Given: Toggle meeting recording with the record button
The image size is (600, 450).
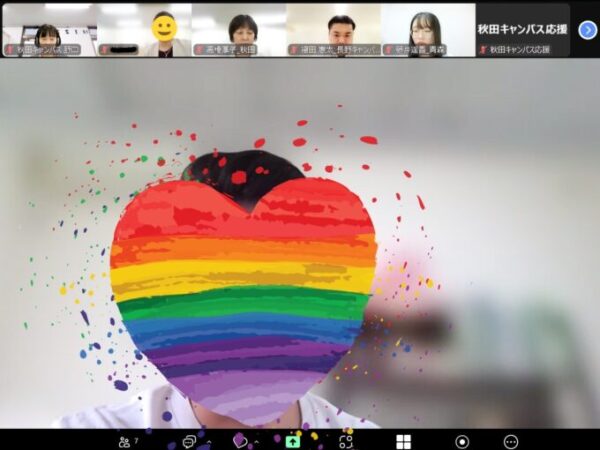Looking at the screenshot, I should pyautogui.click(x=462, y=441).
